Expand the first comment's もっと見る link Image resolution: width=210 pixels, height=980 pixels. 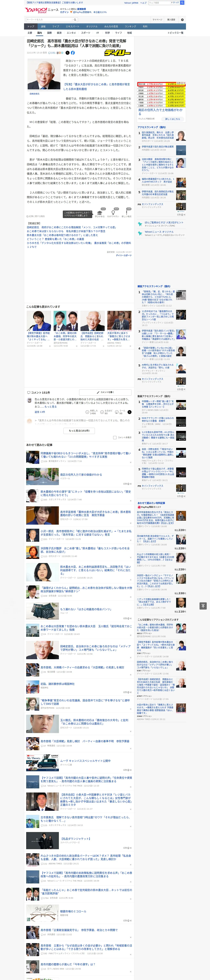click(x=51, y=406)
